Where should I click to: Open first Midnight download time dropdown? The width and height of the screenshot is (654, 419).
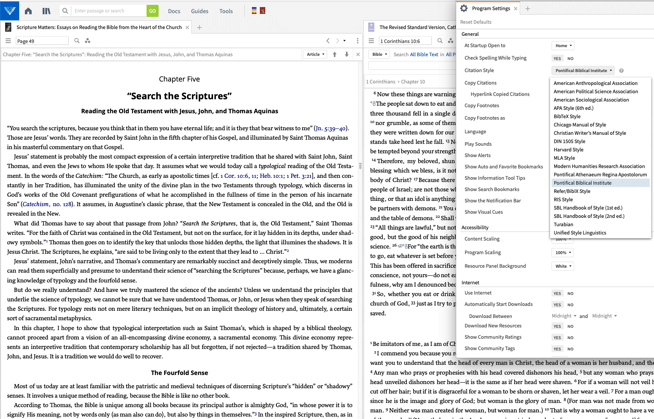(x=564, y=316)
